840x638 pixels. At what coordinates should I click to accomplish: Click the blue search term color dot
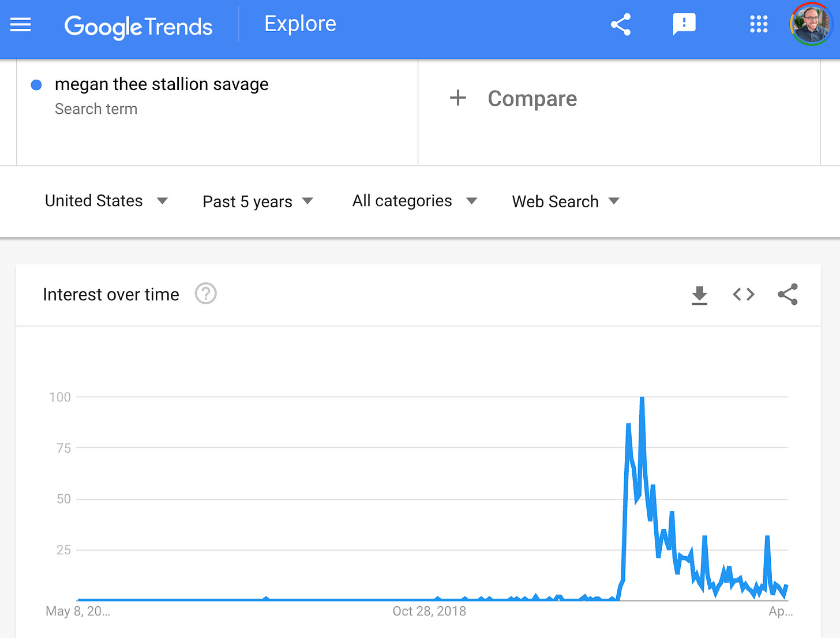coord(36,85)
